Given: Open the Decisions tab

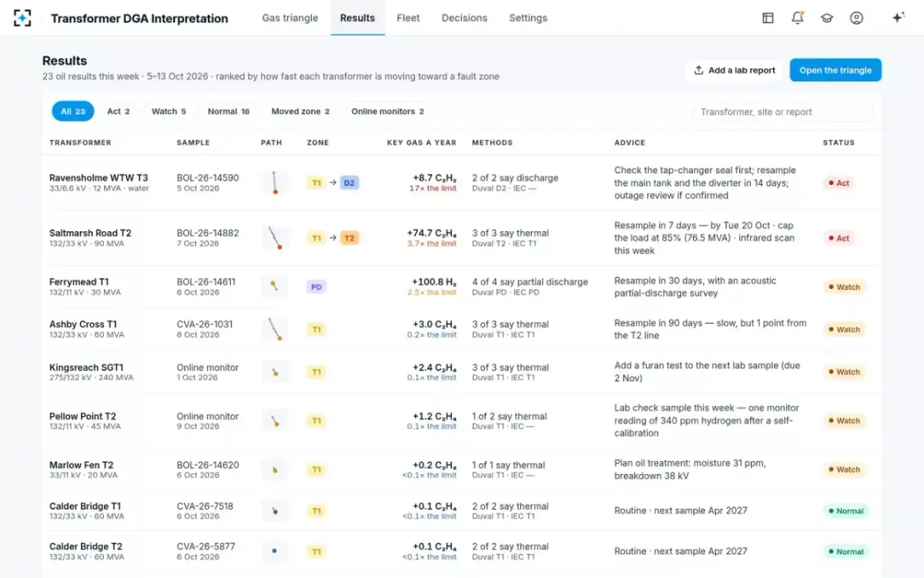Looking at the screenshot, I should (x=464, y=18).
